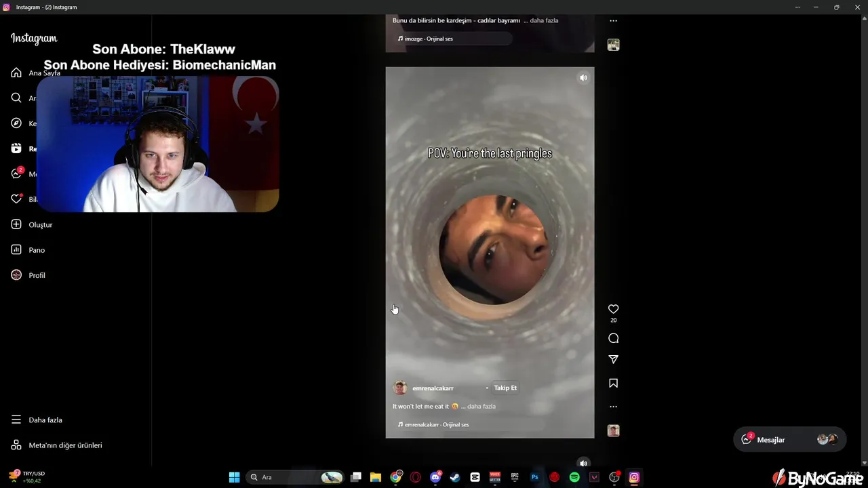Screen dimensions: 868x488
Task: Open emrenalcakarr · Orijinal ses audio link
Action: [x=433, y=425]
